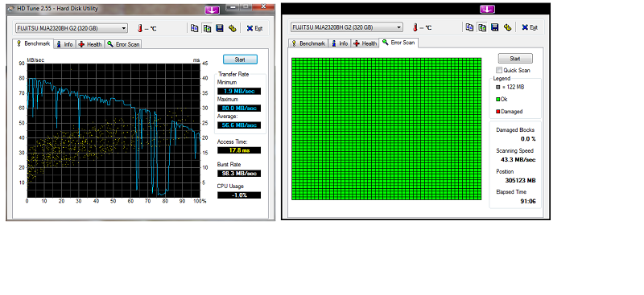Select Benchmark tab in left window
644x295 pixels.
pos(33,43)
